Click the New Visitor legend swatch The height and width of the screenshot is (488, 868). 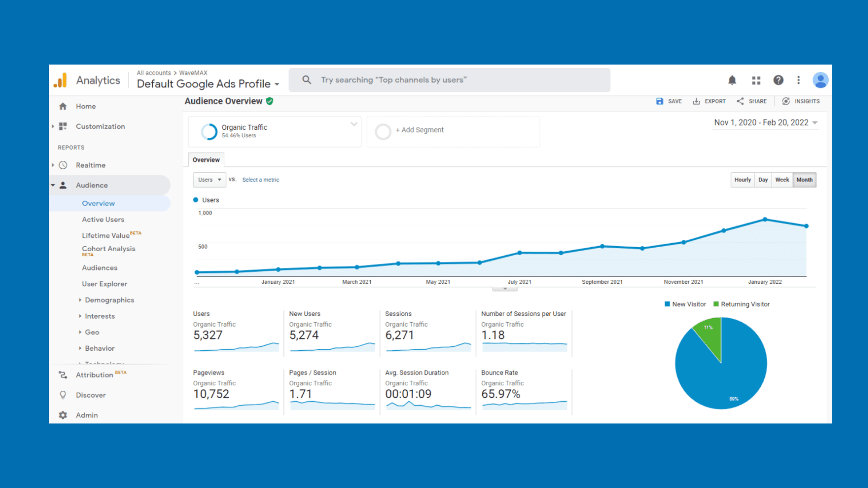(x=667, y=304)
